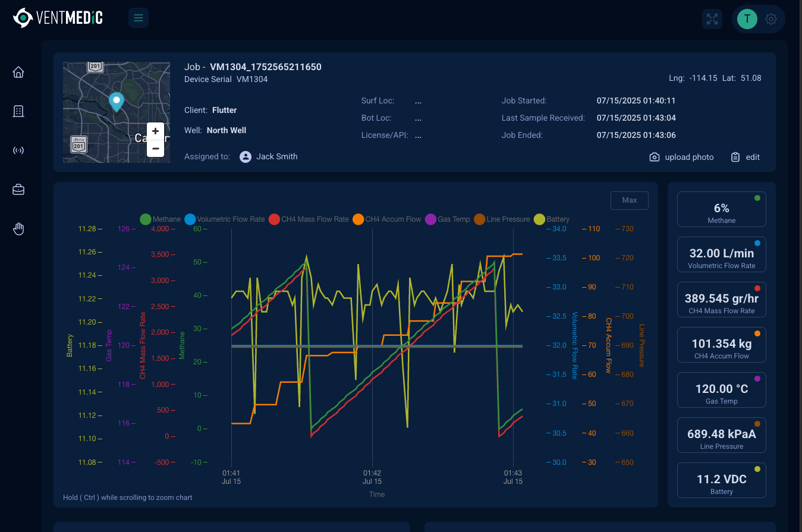The image size is (802, 532).
Task: Select the briefcase jobs icon in sidebar
Action: tap(18, 190)
